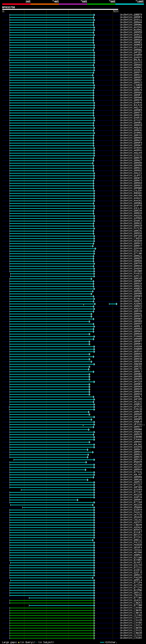Click the =100char. scale legend
Image resolution: width=146 pixels, height=644 pixels.
pyautogui.click(x=108, y=642)
